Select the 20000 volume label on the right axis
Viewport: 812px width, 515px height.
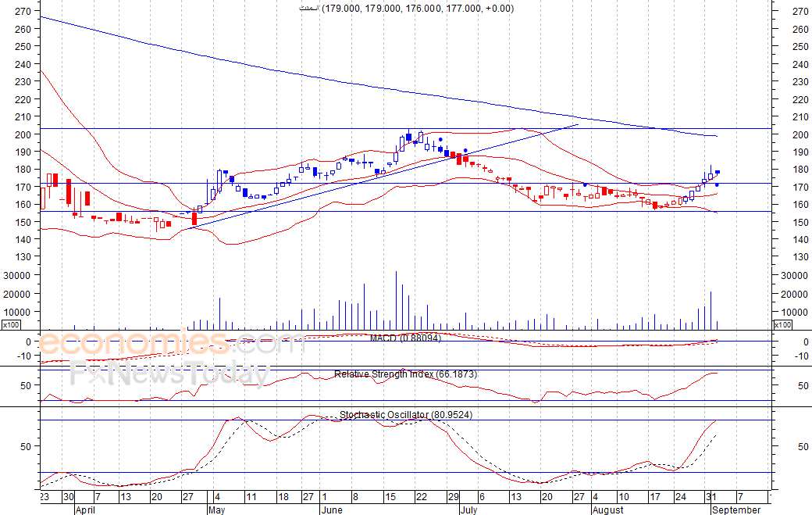(794, 295)
